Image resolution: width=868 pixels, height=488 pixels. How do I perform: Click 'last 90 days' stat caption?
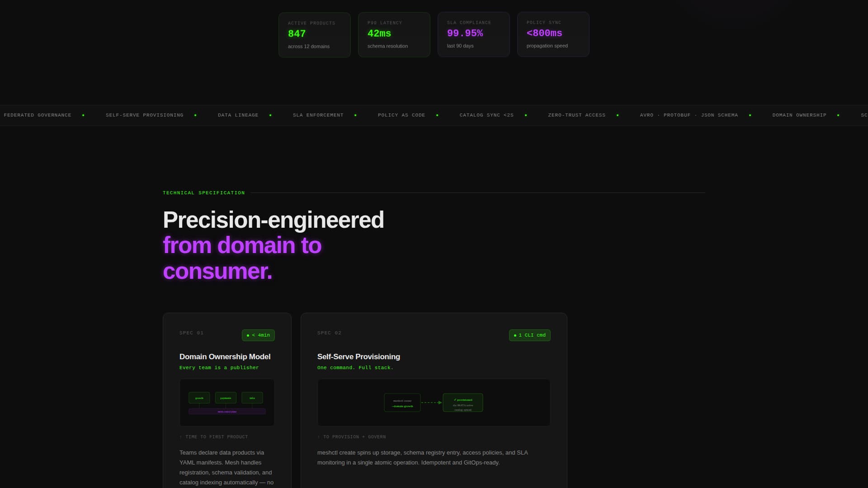460,46
